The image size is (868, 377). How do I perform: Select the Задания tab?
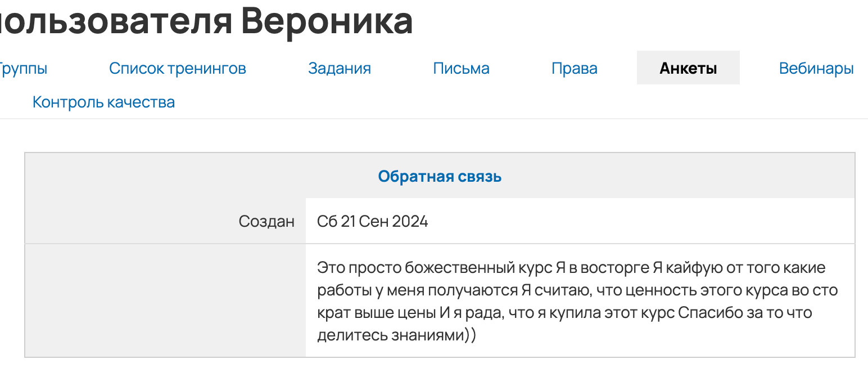(x=340, y=68)
